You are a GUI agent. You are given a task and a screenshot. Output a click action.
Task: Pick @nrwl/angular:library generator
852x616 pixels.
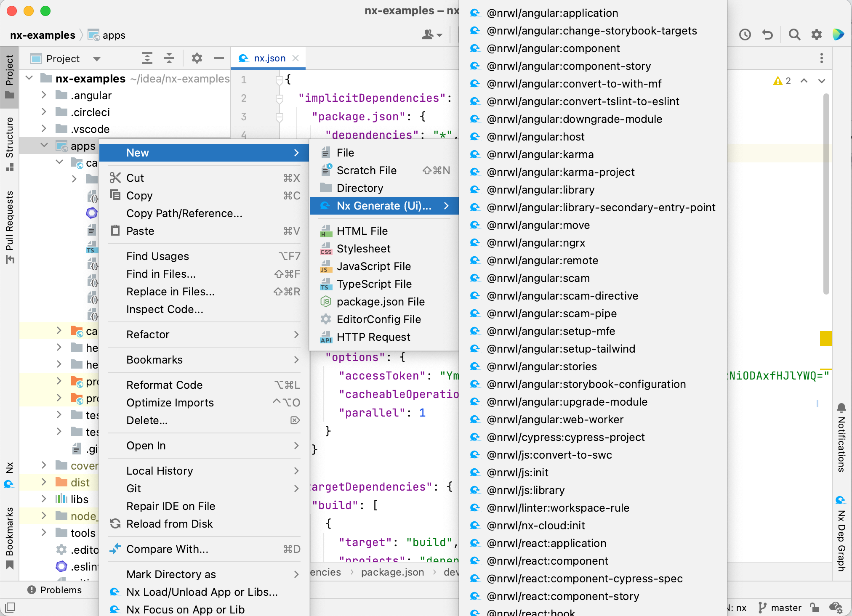pos(593,190)
